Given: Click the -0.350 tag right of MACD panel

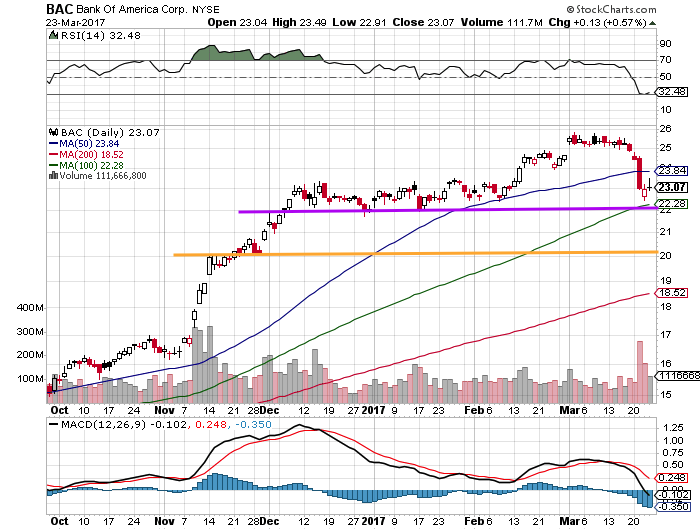Looking at the screenshot, I should [671, 507].
